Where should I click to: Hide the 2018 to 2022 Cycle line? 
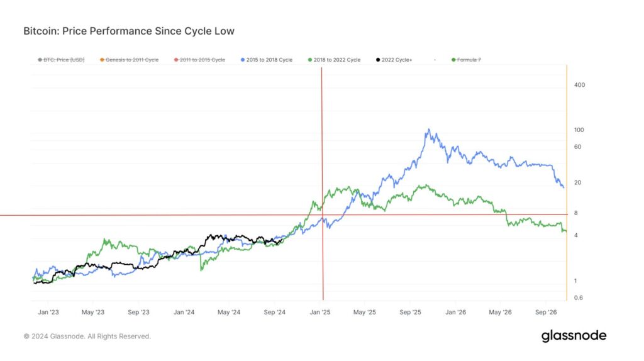click(x=335, y=60)
